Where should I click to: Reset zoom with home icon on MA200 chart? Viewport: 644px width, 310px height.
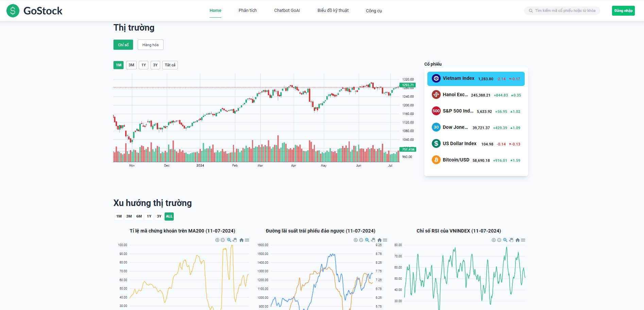click(241, 240)
